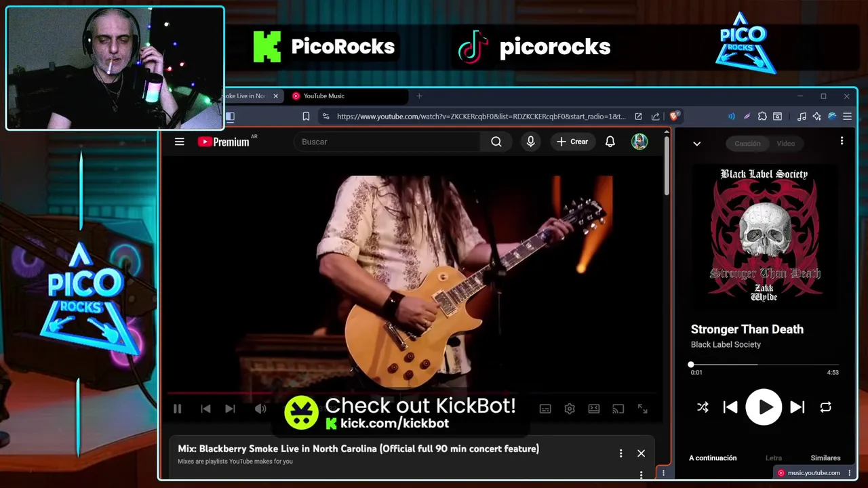
Task: Open Mix playlist three-dot options
Action: pyautogui.click(x=620, y=453)
